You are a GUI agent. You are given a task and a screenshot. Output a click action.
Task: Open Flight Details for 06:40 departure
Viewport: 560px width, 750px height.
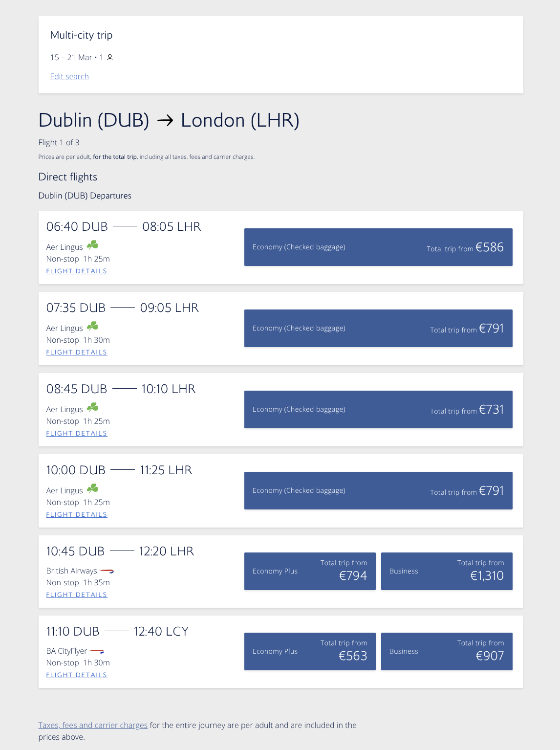pos(77,271)
